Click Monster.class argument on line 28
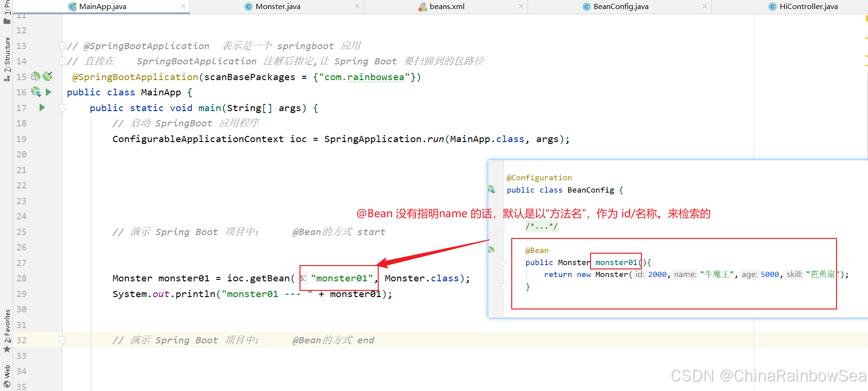The height and width of the screenshot is (391, 868). [422, 278]
